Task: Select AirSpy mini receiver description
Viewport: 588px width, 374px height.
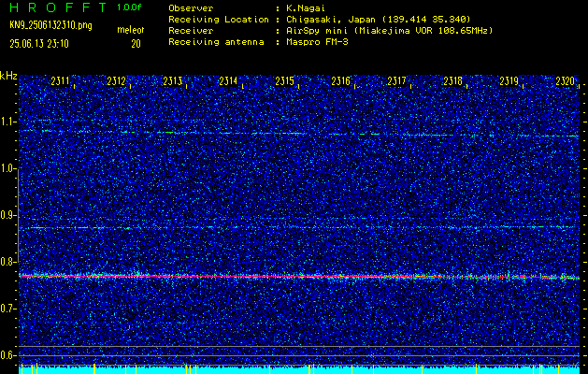Action: (x=389, y=31)
